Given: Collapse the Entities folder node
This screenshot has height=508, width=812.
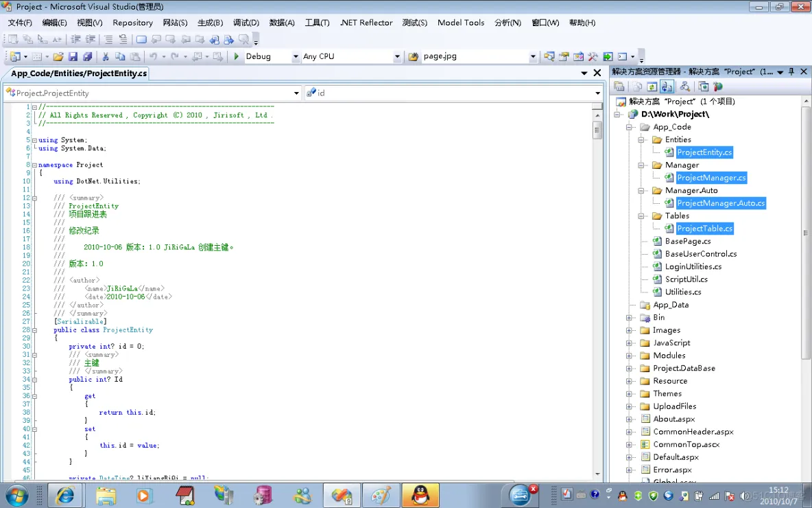Looking at the screenshot, I should (641, 140).
